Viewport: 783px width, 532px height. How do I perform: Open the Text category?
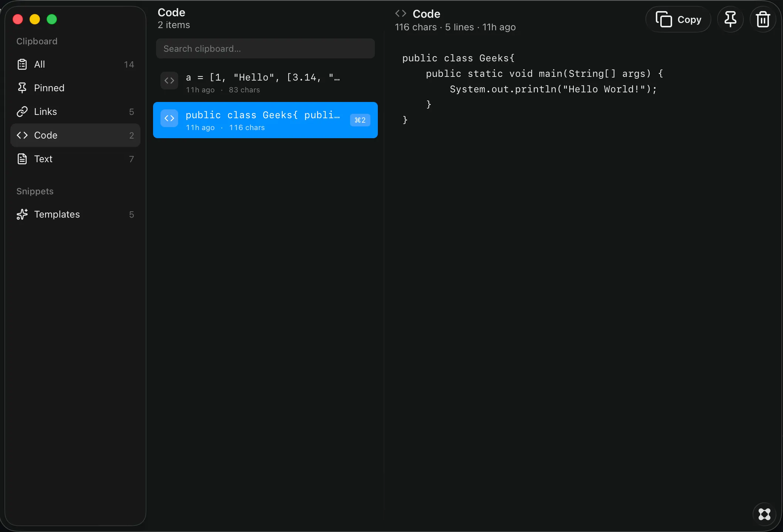(x=75, y=159)
